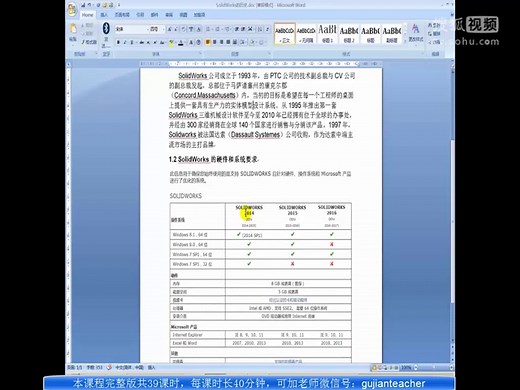Click the Format Painter button
Image resolution: width=520 pixels, height=390 pixels.
89,42
